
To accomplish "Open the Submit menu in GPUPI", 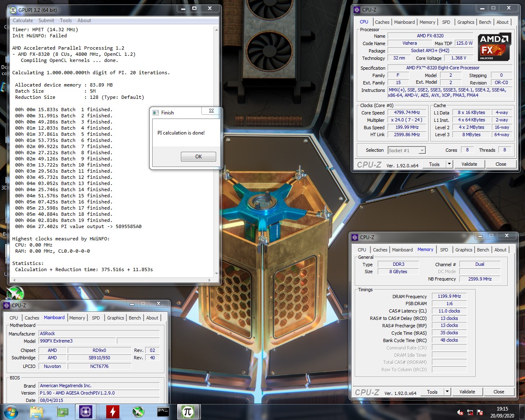I will [x=46, y=21].
